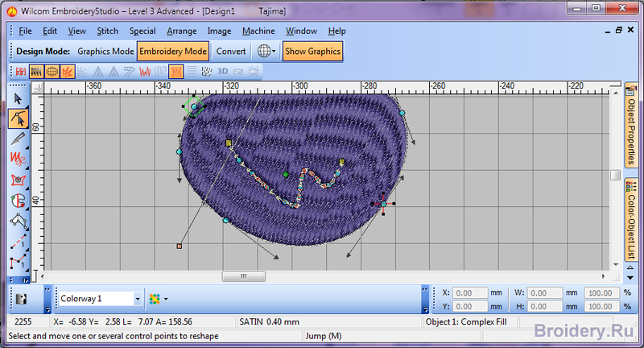Switch to Graphics Mode

point(105,51)
